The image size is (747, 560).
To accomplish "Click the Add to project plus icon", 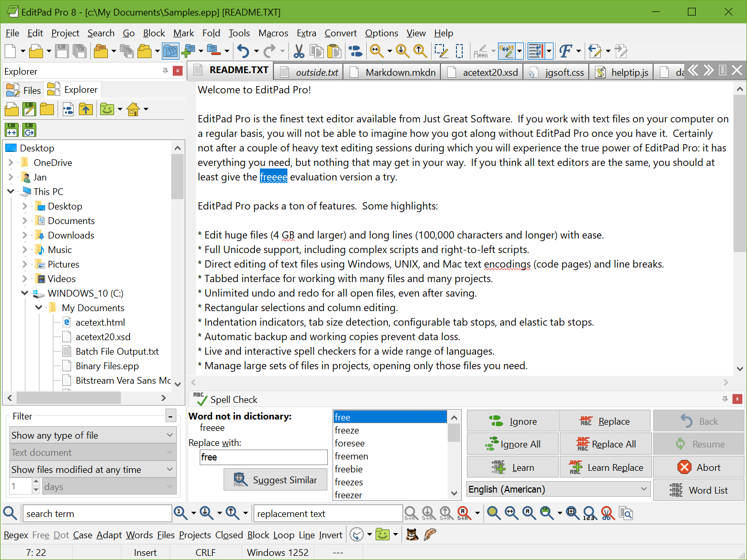I will 188,51.
